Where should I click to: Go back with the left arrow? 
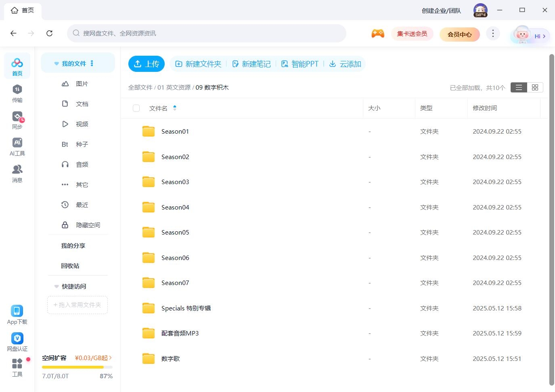tap(13, 33)
